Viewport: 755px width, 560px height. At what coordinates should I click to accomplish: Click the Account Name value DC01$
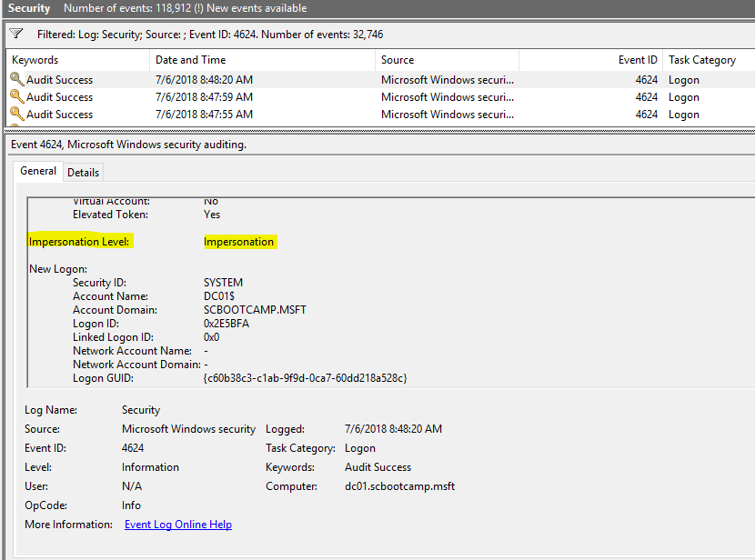point(219,296)
